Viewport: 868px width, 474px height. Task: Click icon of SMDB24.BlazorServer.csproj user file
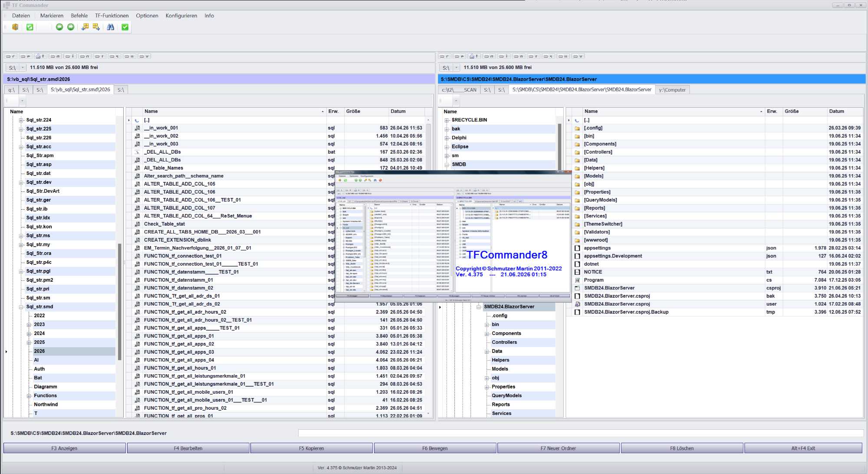(577, 304)
